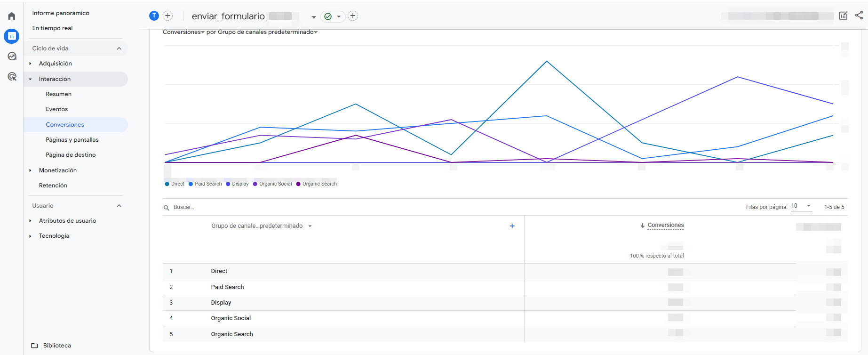Open the Home icon in left rail
Viewport: 868px width, 355px height.
point(12,16)
